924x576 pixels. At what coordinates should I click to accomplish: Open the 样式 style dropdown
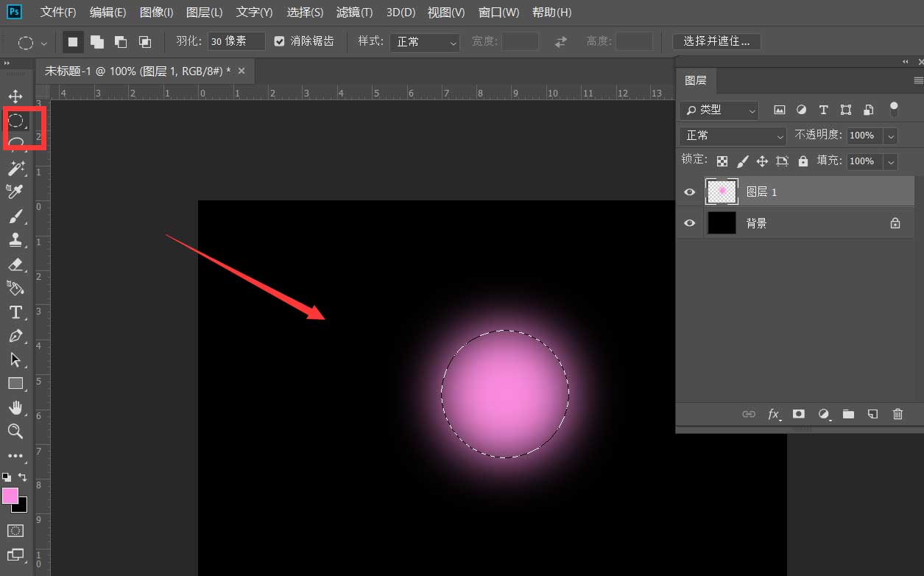point(424,42)
